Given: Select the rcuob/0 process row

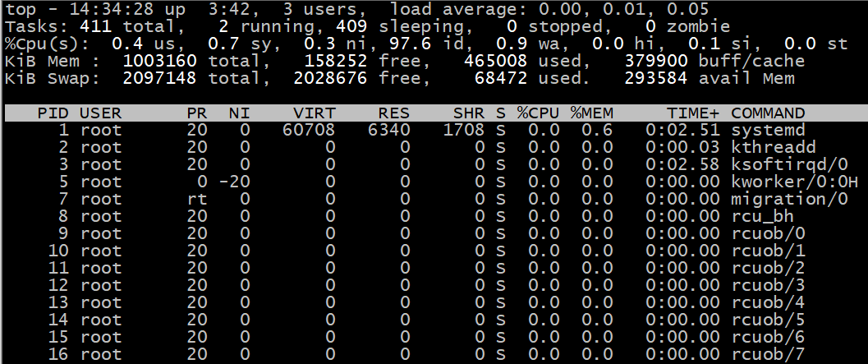Looking at the screenshot, I should [x=434, y=233].
